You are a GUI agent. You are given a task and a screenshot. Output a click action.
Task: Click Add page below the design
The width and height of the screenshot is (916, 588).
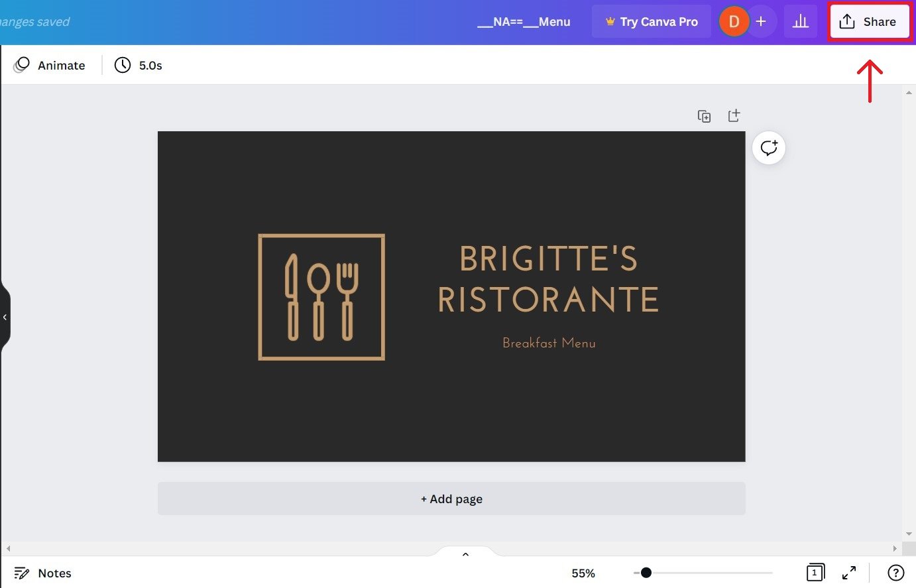click(x=451, y=499)
